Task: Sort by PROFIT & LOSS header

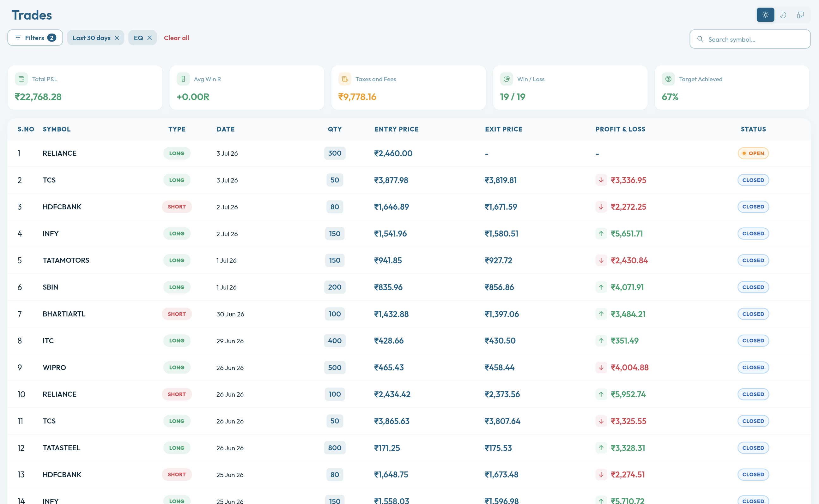Action: (x=620, y=129)
